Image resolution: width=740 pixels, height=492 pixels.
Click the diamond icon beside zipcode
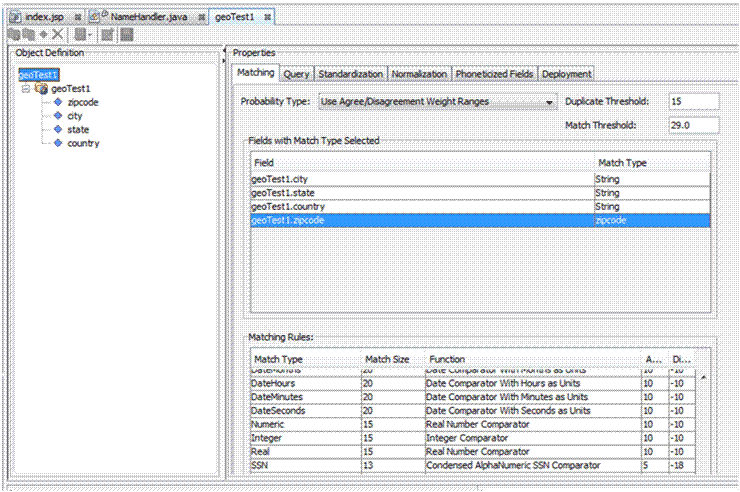(58, 102)
